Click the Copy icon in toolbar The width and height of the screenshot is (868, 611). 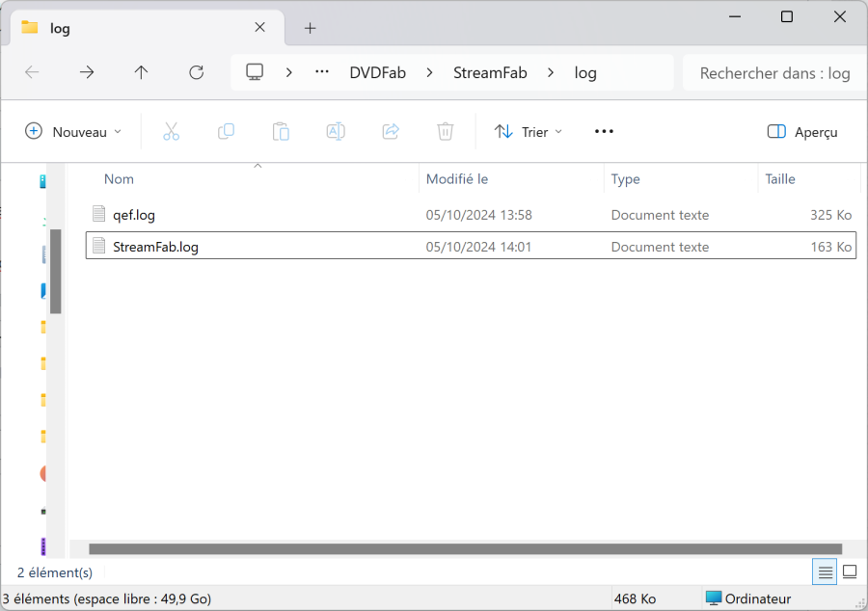point(226,132)
